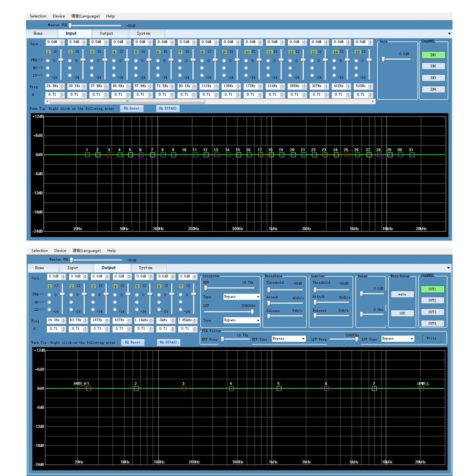Select HS radio for band 2 in Output window

[x=71, y=302]
